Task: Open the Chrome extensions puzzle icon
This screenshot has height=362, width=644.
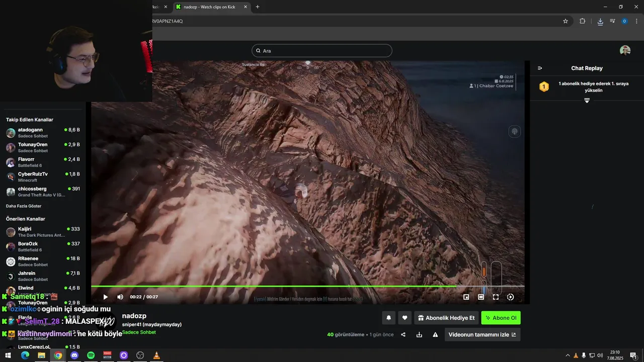Action: (583, 21)
